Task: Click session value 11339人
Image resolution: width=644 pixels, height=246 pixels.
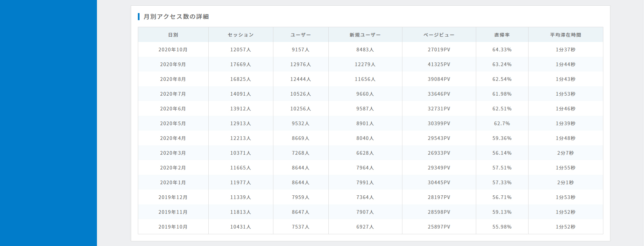Action: pos(241,197)
